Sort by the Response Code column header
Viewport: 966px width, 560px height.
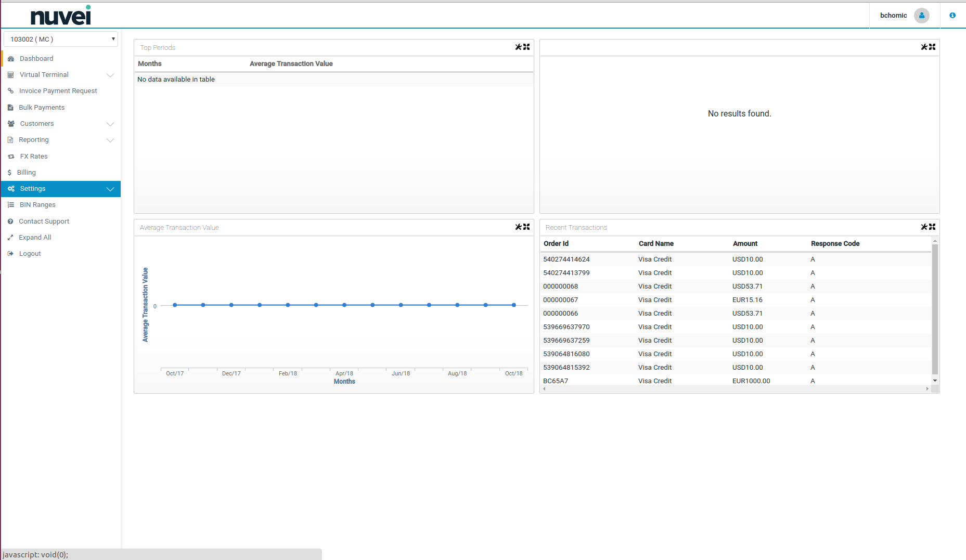point(835,243)
